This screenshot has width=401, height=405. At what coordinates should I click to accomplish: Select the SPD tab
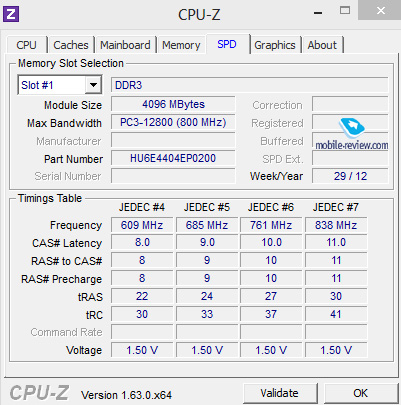[x=227, y=44]
